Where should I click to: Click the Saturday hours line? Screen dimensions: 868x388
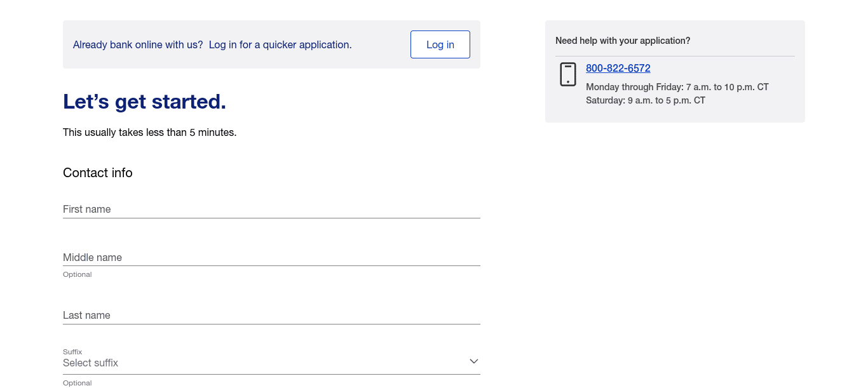[x=646, y=100]
